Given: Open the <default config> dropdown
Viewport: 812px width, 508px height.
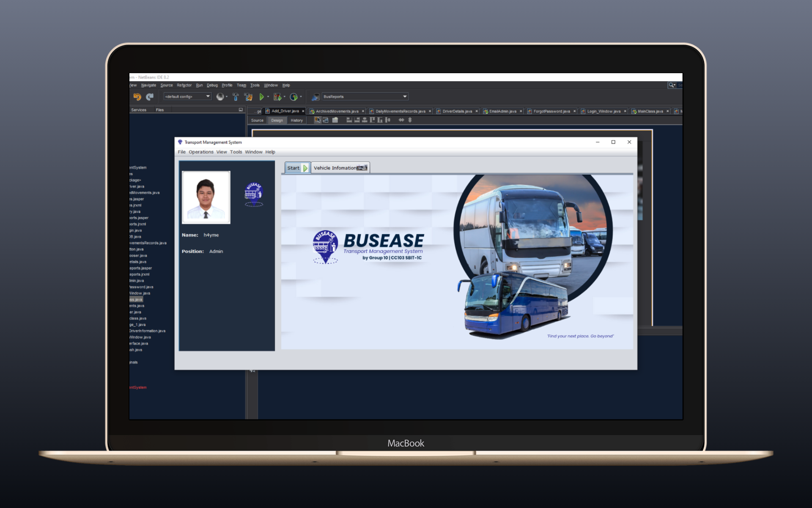Looking at the screenshot, I should 187,97.
